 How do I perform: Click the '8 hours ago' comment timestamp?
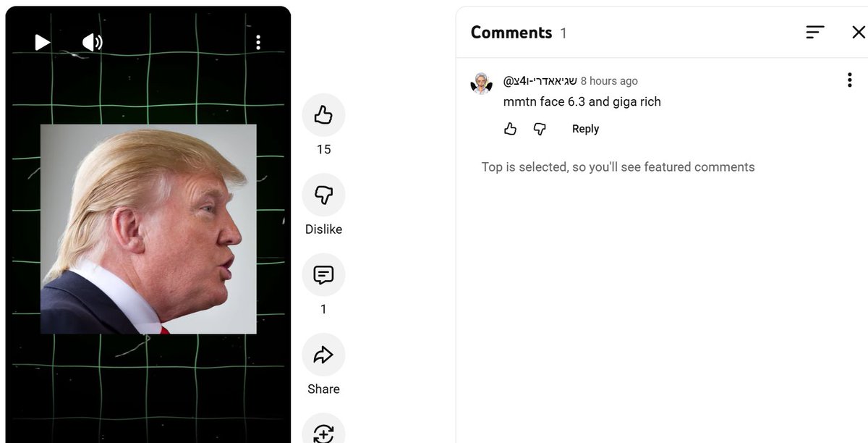[609, 81]
